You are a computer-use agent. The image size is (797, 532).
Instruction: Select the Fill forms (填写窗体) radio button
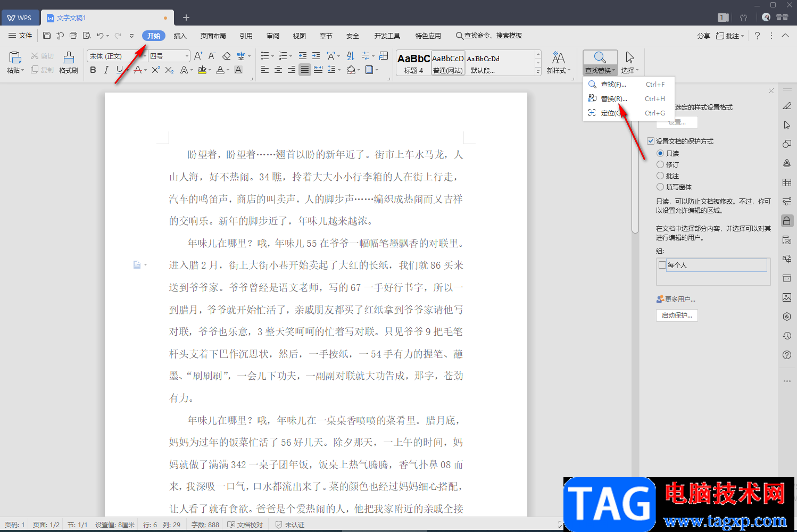pyautogui.click(x=660, y=187)
